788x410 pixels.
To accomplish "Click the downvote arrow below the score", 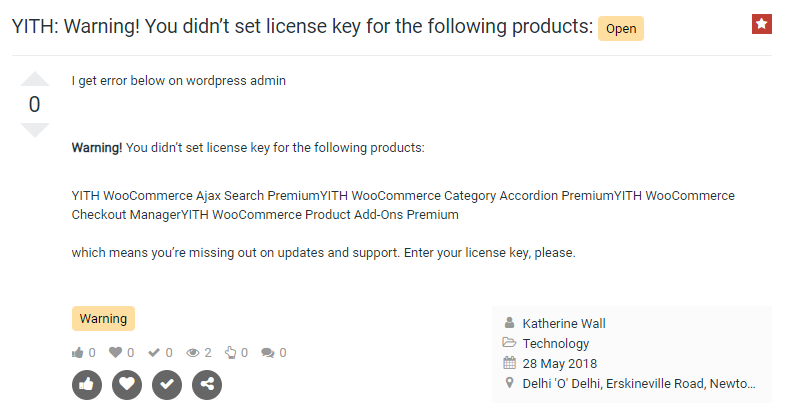I will [34, 130].
